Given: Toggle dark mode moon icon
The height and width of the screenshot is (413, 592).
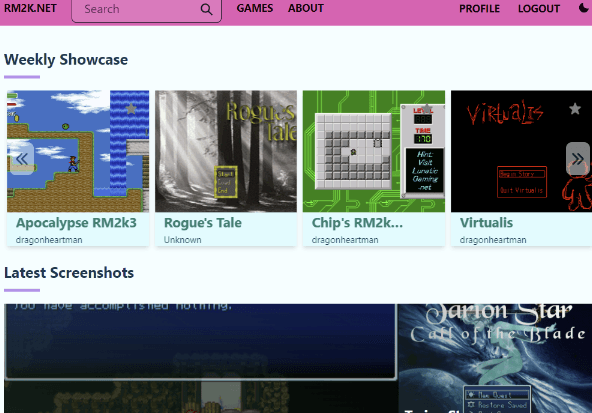Looking at the screenshot, I should pyautogui.click(x=584, y=8).
